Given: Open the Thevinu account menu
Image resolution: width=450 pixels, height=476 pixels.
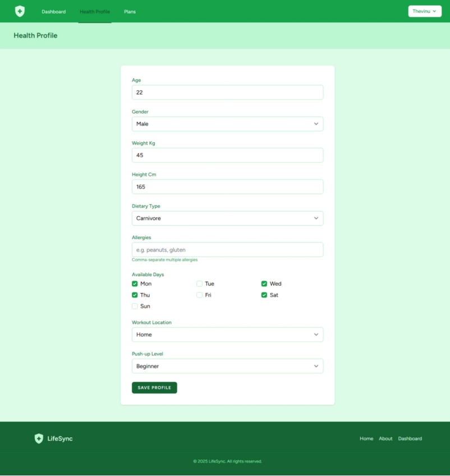Looking at the screenshot, I should pos(424,11).
